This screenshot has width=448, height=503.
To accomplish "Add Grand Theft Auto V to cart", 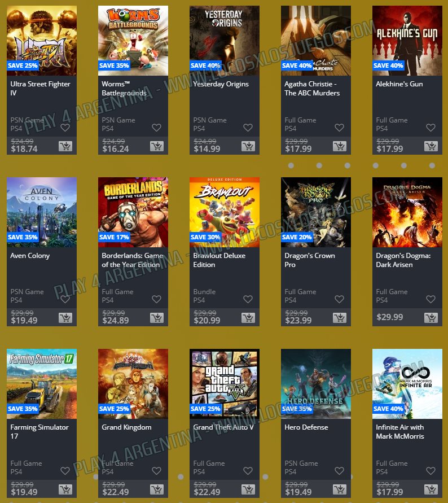I will click(248, 489).
